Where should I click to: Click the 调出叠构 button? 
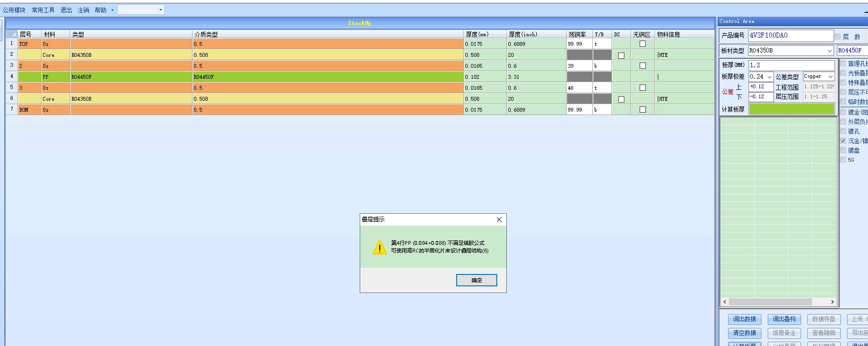point(784,319)
